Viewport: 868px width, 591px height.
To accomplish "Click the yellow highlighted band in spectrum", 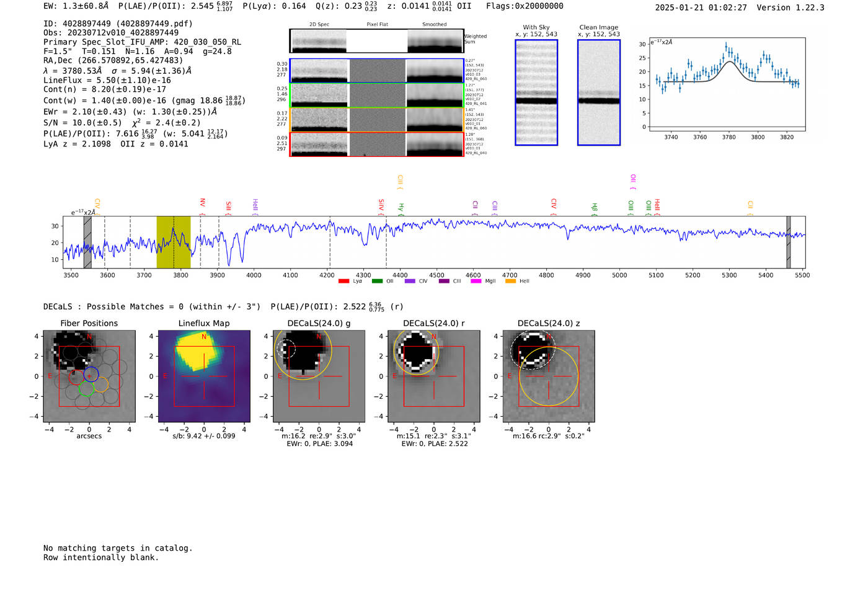I will [x=174, y=242].
